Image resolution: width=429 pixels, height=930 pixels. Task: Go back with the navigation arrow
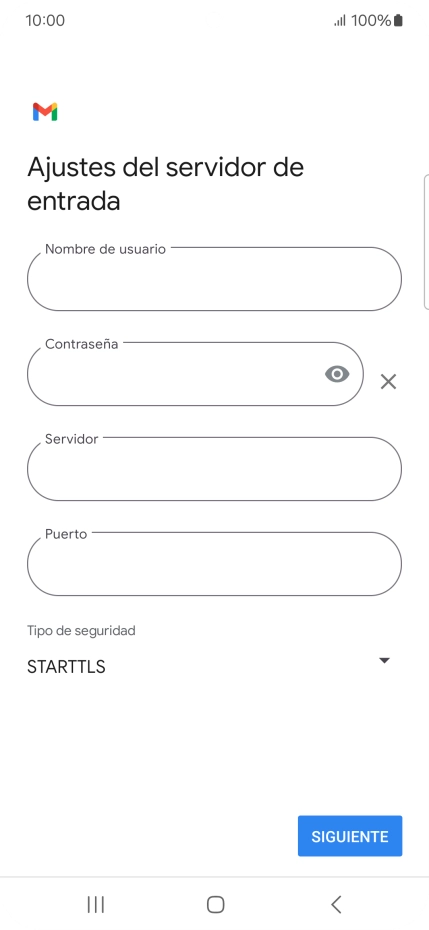click(x=336, y=904)
